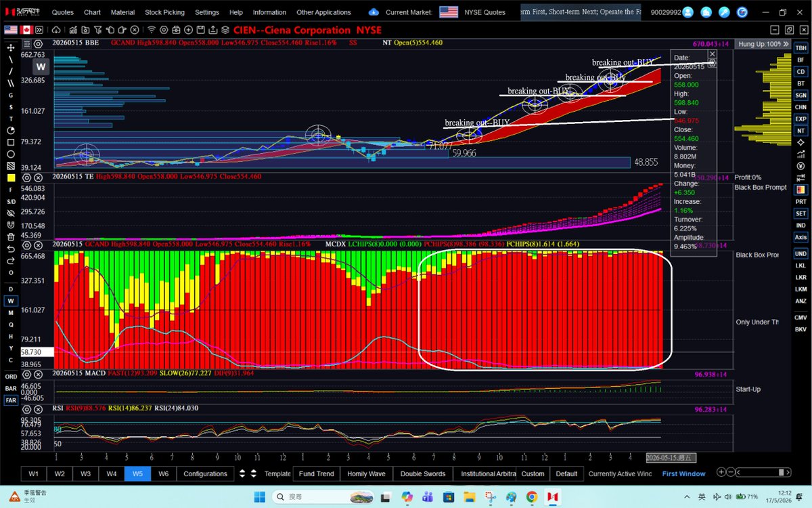
Task: Click the magnet snap tool icon
Action: point(11,225)
